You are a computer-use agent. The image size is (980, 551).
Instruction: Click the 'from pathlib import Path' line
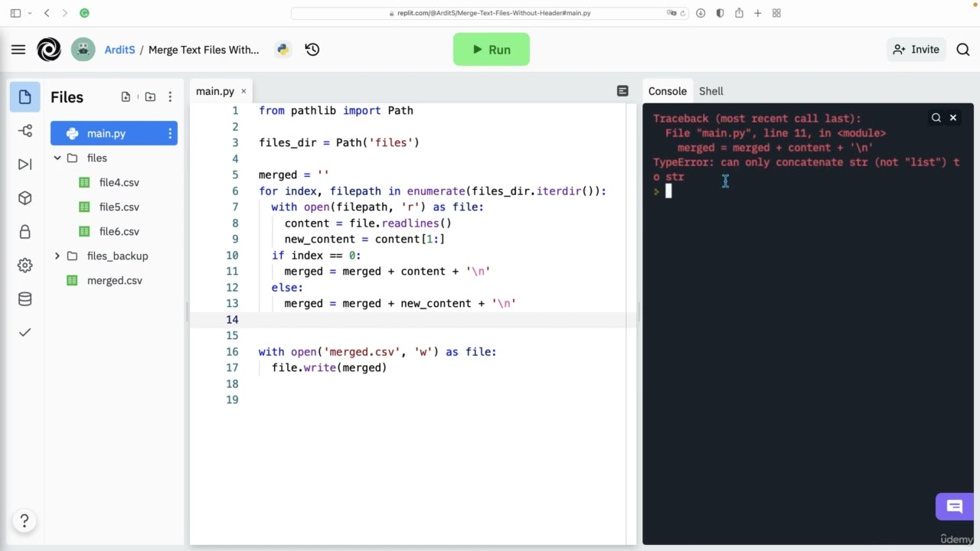click(x=336, y=110)
